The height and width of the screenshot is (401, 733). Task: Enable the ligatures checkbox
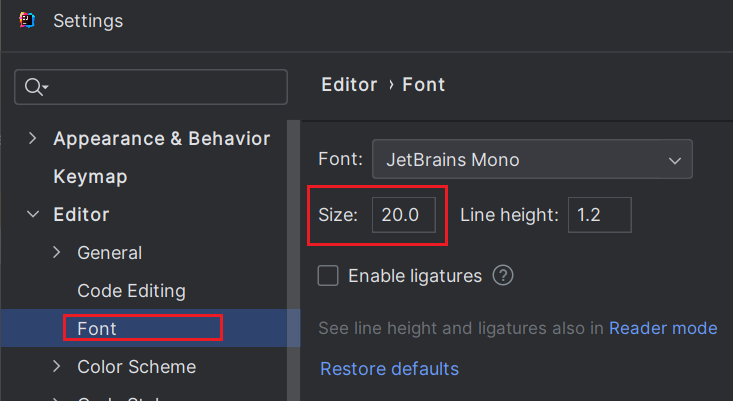(x=327, y=276)
